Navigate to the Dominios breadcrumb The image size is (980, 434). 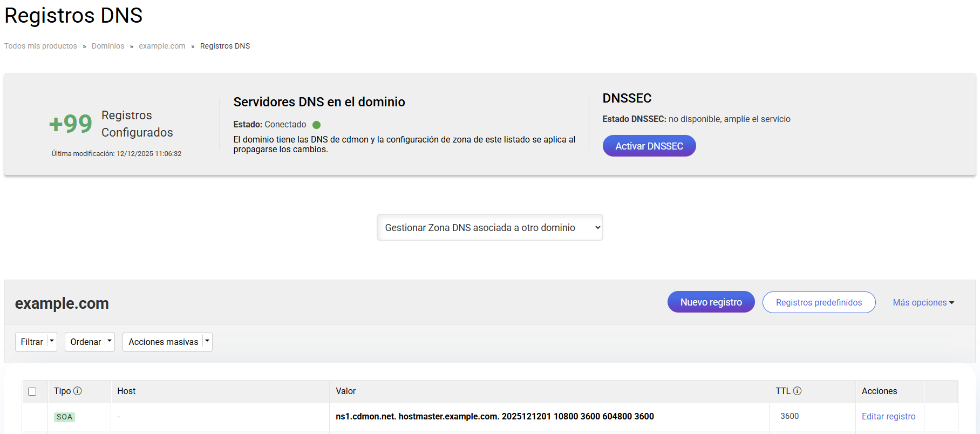(x=108, y=46)
